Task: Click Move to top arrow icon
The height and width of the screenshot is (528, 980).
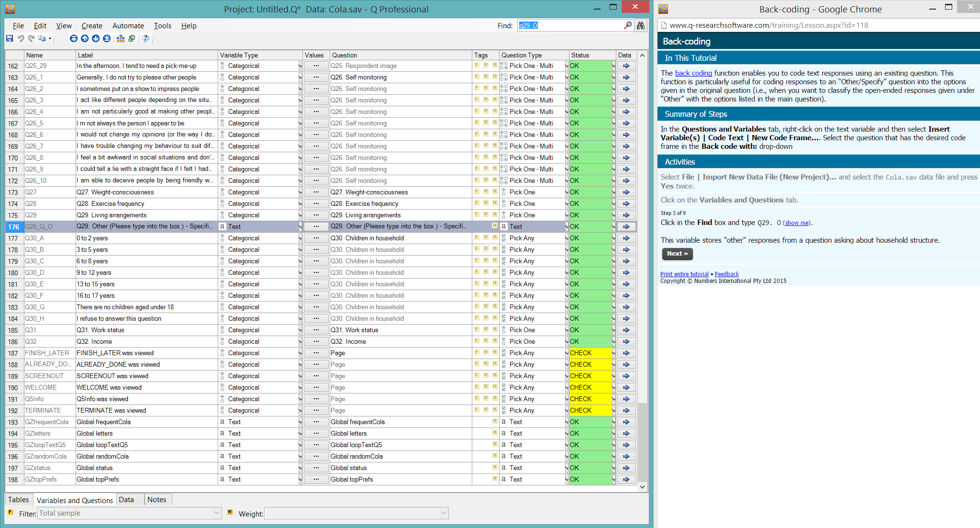Action: pyautogui.click(x=74, y=38)
